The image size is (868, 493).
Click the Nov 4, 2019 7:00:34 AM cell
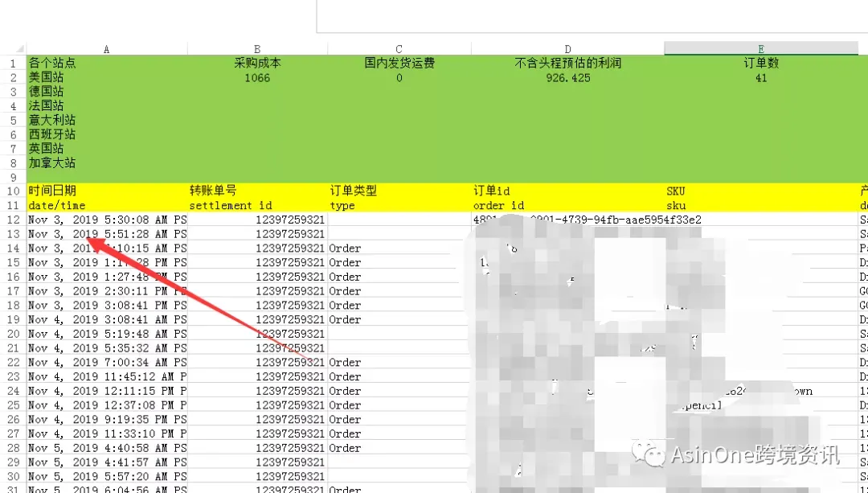[107, 362]
